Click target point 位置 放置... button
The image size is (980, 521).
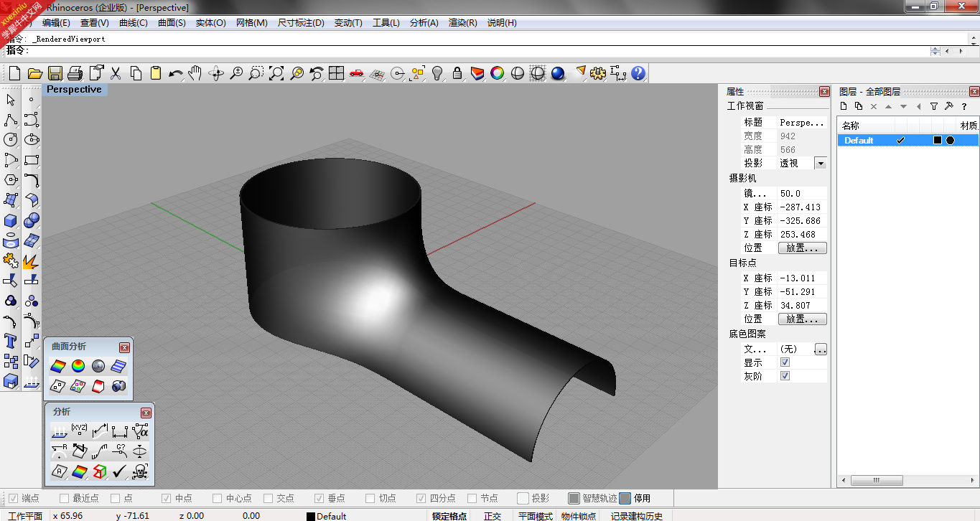(x=802, y=319)
